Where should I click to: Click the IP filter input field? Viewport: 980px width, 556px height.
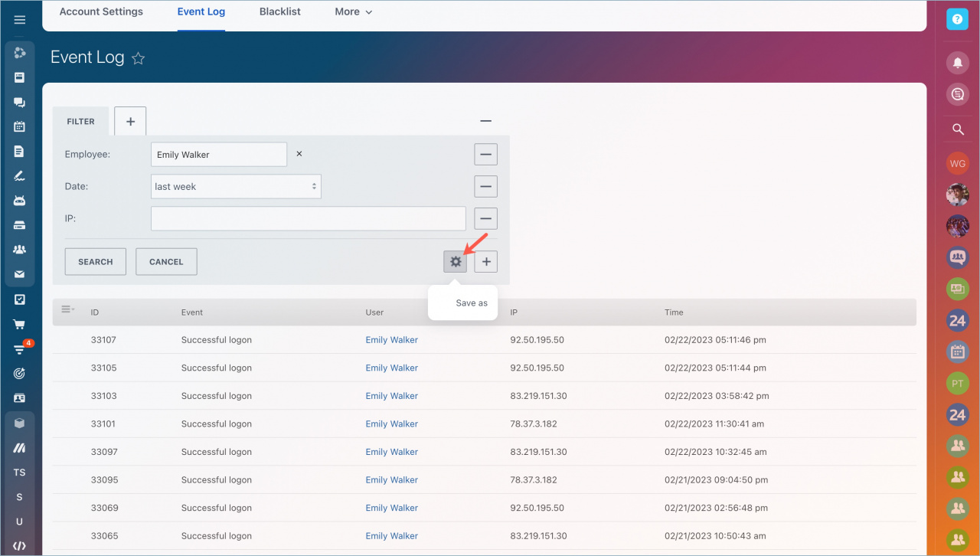point(309,218)
